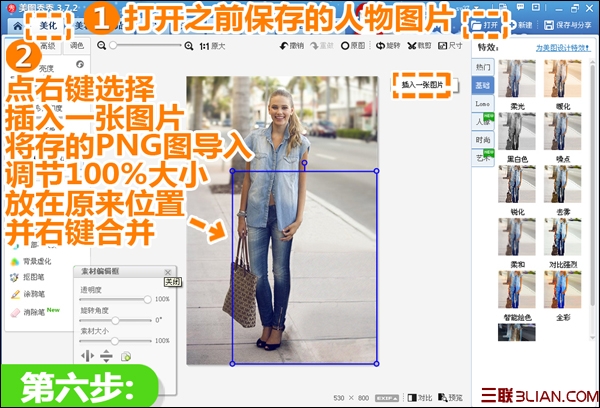Adjust the 旋转角度 rotation slider
Image resolution: width=600 pixels, height=408 pixels.
115,320
